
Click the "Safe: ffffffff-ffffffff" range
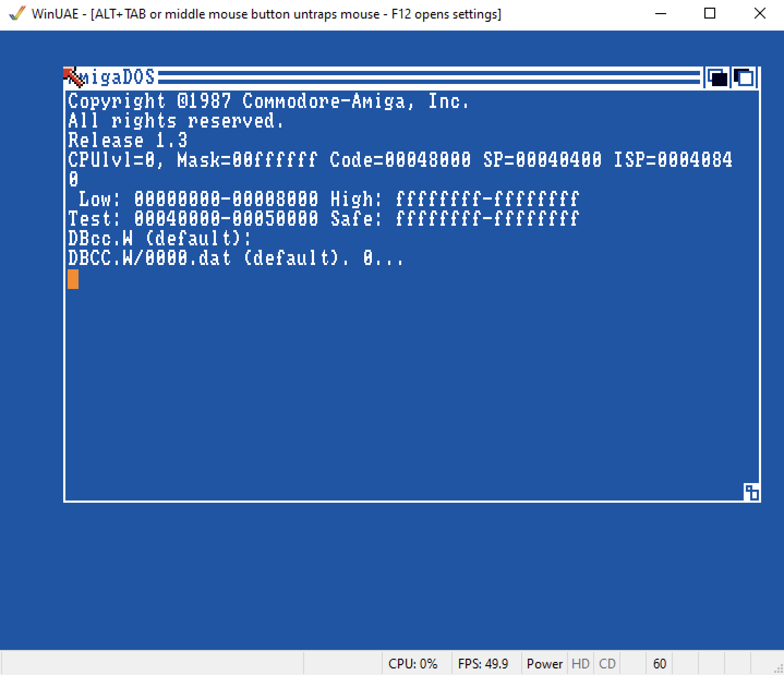click(x=455, y=219)
